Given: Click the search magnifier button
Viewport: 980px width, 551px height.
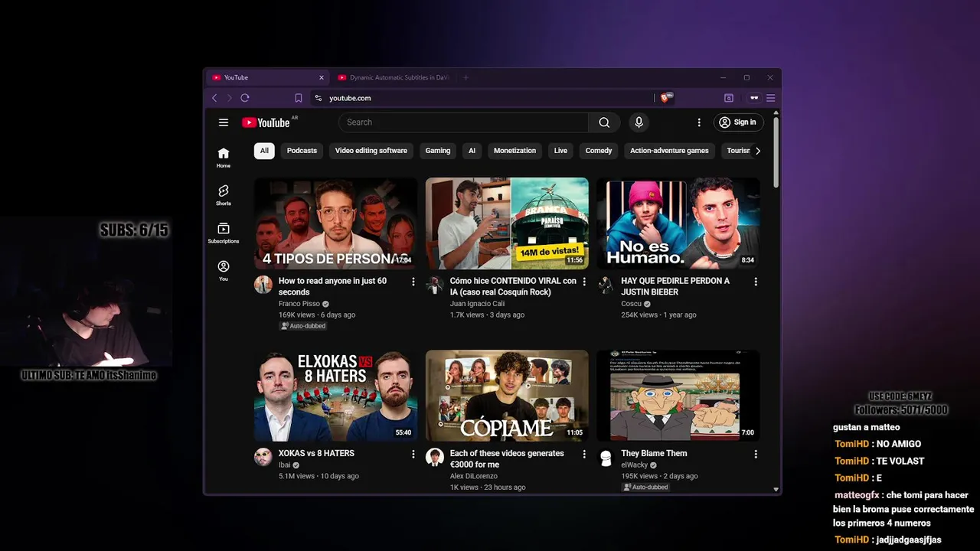Looking at the screenshot, I should (x=604, y=122).
